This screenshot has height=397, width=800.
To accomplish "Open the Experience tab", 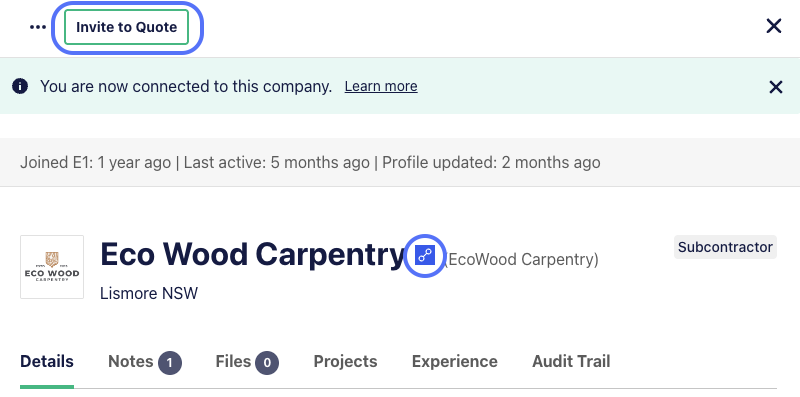I will point(455,362).
